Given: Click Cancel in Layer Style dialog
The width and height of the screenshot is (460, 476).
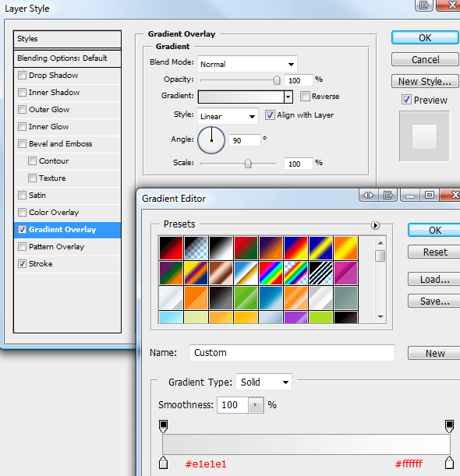Looking at the screenshot, I should (x=425, y=59).
